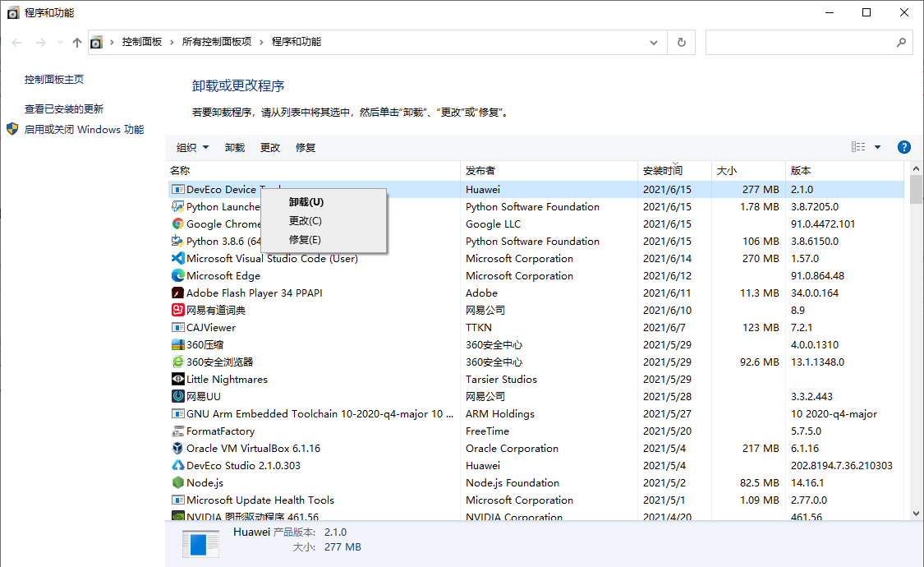Click the Microsoft Update Health Tools icon
The image size is (924, 567).
(177, 500)
